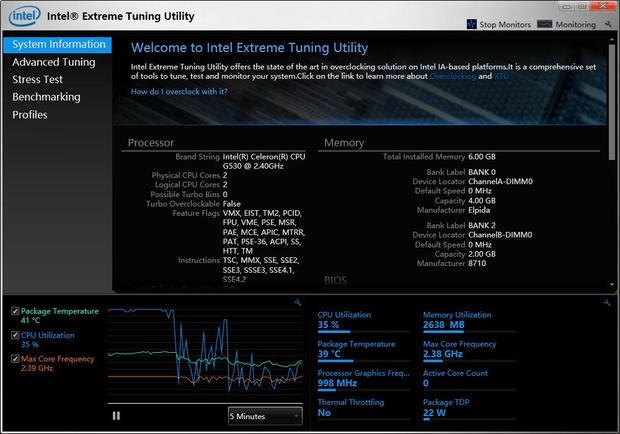Click Max Core Frequency 2.39 GHz legend value

tap(37, 368)
